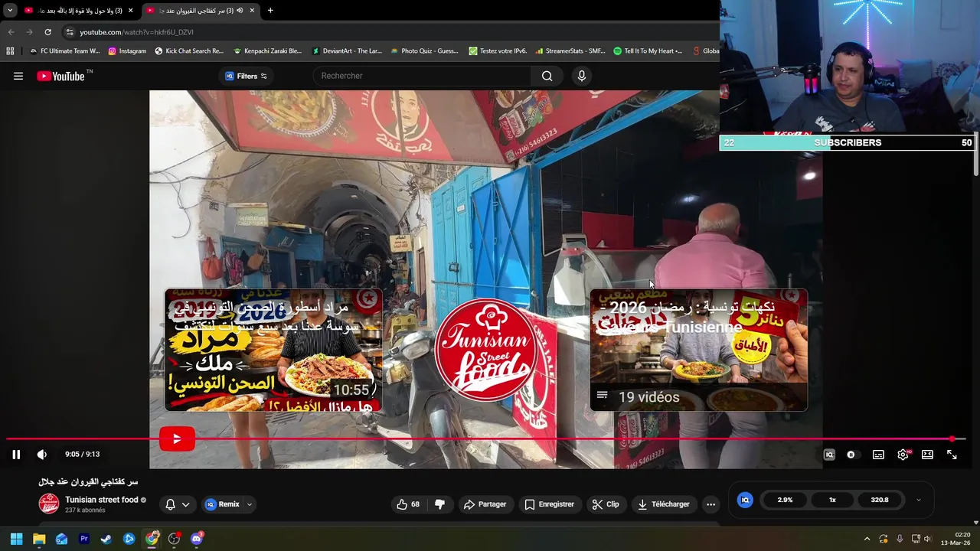Expand the vidIQ stats panel chevron

click(x=918, y=500)
